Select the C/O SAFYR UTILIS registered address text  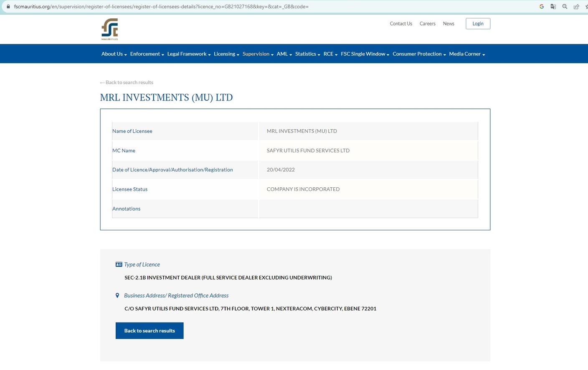pyautogui.click(x=251, y=309)
